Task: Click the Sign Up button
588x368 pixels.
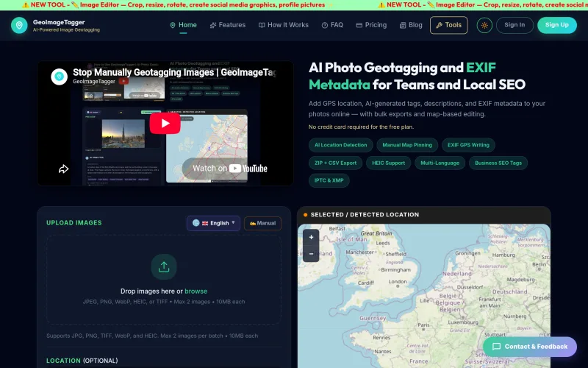Action: pyautogui.click(x=557, y=25)
